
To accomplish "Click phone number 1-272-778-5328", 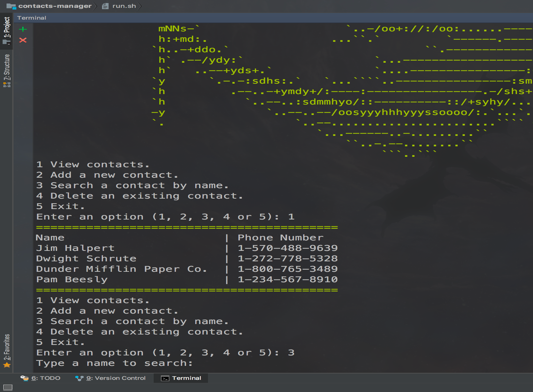I will point(288,259).
